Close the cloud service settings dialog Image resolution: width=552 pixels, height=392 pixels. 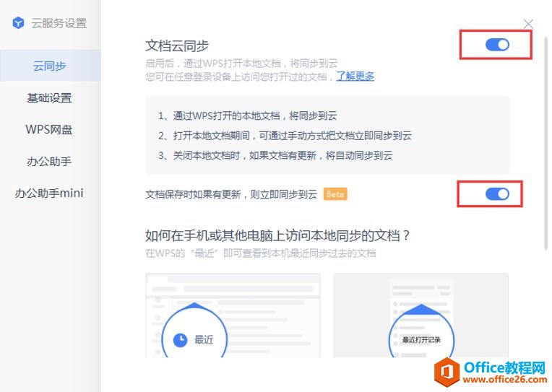click(x=528, y=24)
